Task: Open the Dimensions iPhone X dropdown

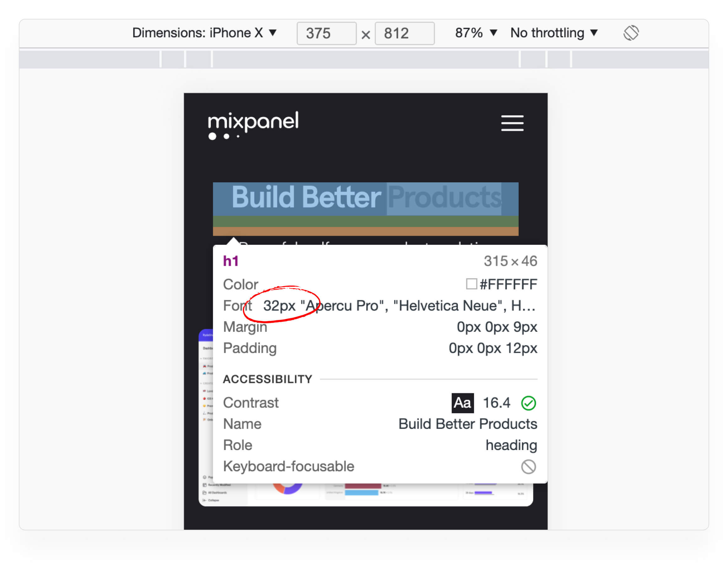Action: coord(204,33)
